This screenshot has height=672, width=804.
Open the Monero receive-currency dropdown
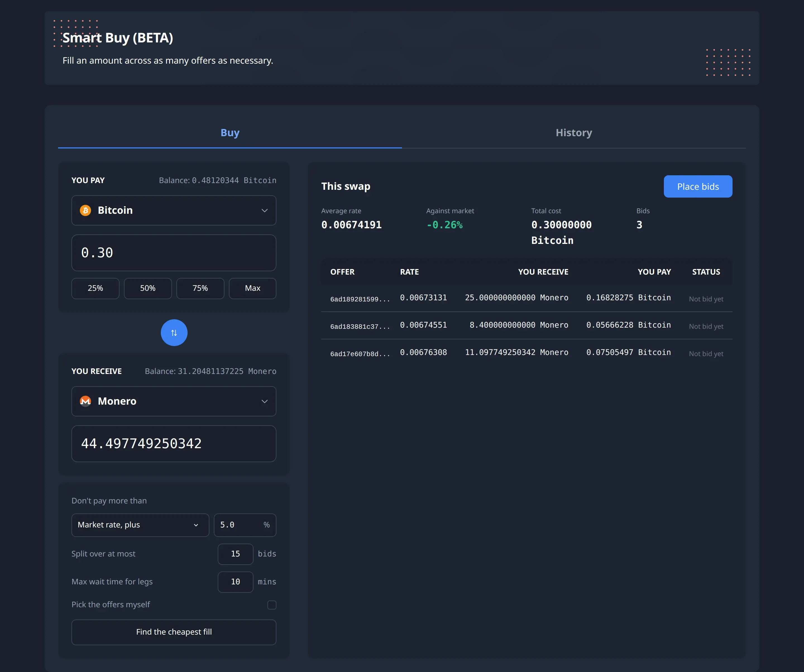pyautogui.click(x=174, y=401)
